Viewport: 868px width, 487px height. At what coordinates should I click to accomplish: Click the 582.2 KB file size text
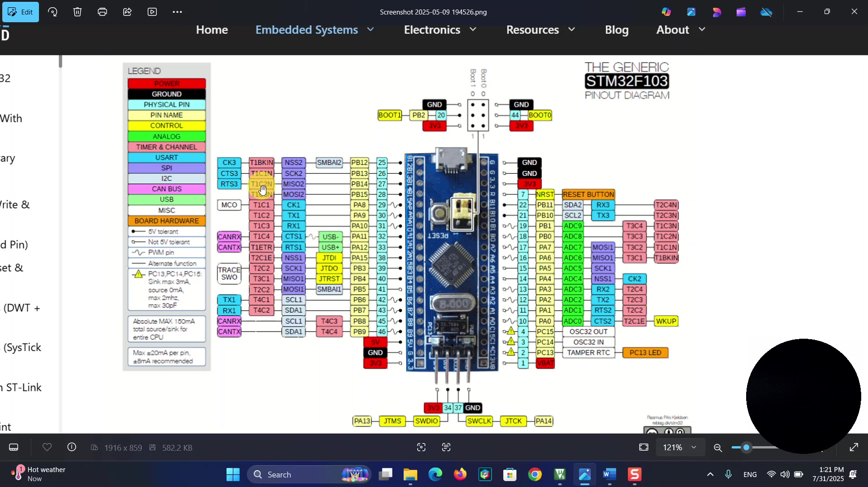177,448
